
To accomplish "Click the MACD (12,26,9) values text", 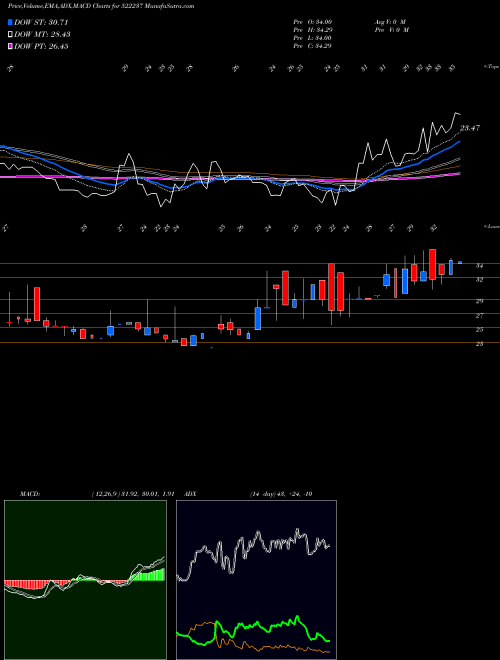I will (132, 494).
